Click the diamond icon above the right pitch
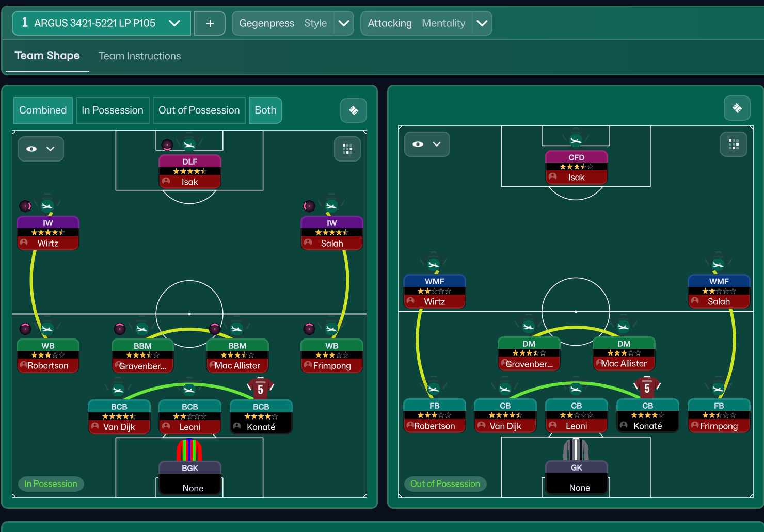The image size is (764, 532). click(737, 108)
